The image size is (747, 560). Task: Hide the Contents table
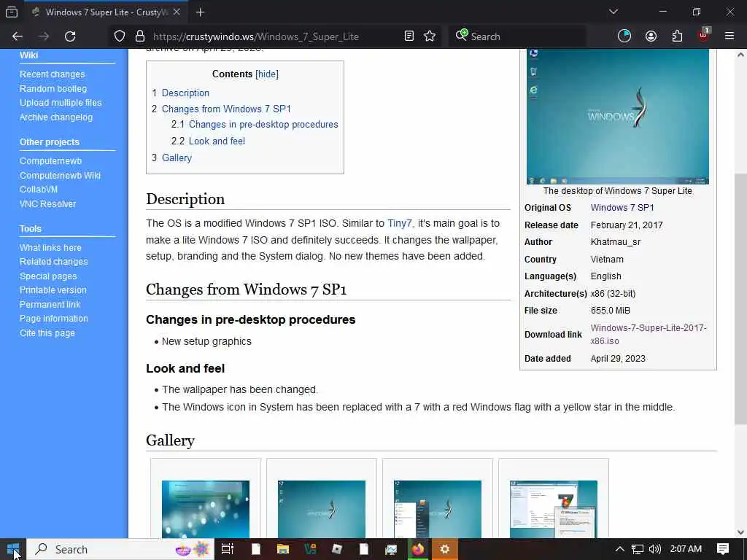click(267, 74)
